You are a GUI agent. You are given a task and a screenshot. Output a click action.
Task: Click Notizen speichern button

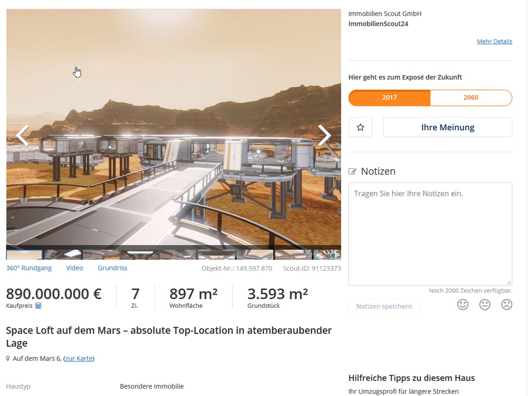(384, 306)
